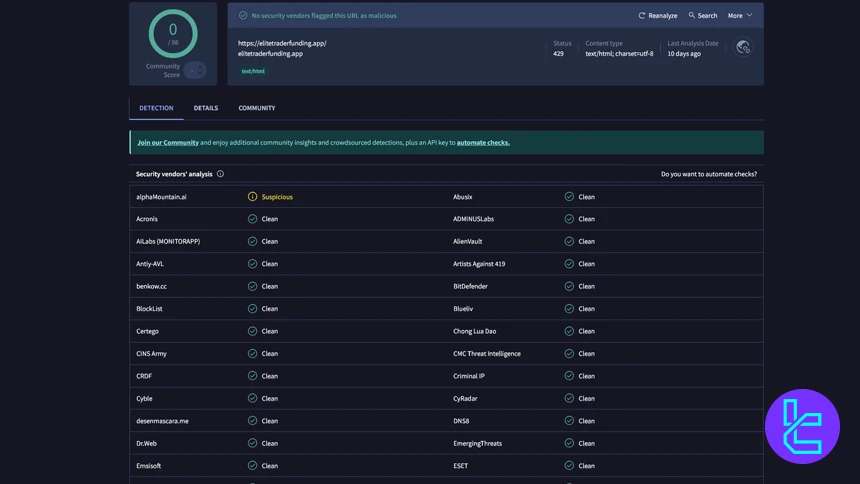860x484 pixels.
Task: Select the https://elitetraderfunding.app/ URL text
Action: click(x=282, y=43)
